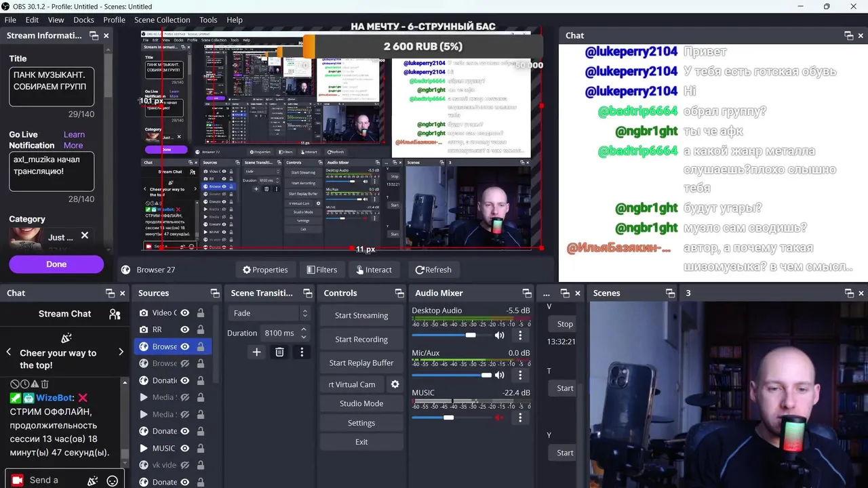Follow the Learn More link
The width and height of the screenshot is (868, 488).
point(73,140)
